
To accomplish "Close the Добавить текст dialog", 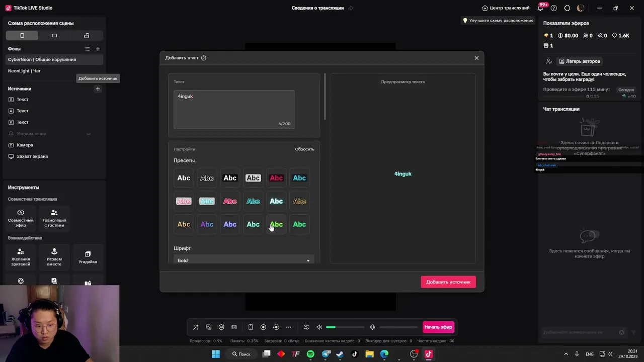I will tap(476, 58).
